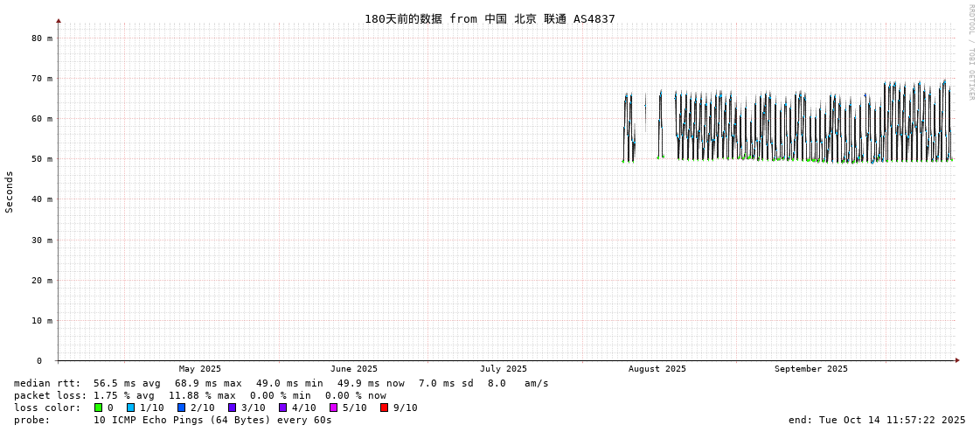Viewport: 980px width, 432px height.
Task: Click the green 0 loss color swatch
Action: pyautogui.click(x=99, y=408)
